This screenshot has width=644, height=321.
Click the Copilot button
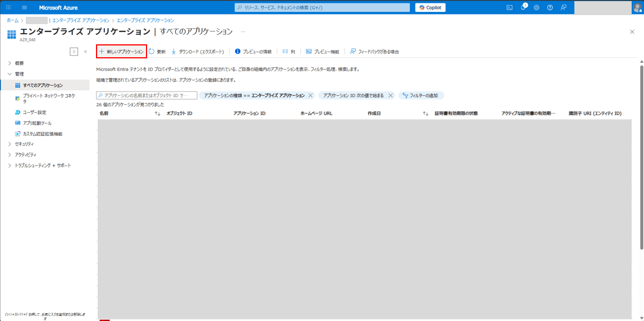coord(431,7)
